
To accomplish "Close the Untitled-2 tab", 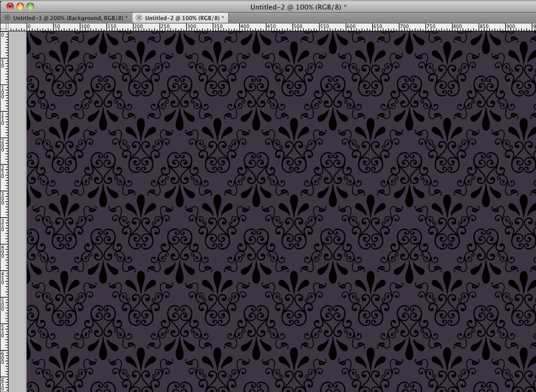I will pyautogui.click(x=139, y=18).
